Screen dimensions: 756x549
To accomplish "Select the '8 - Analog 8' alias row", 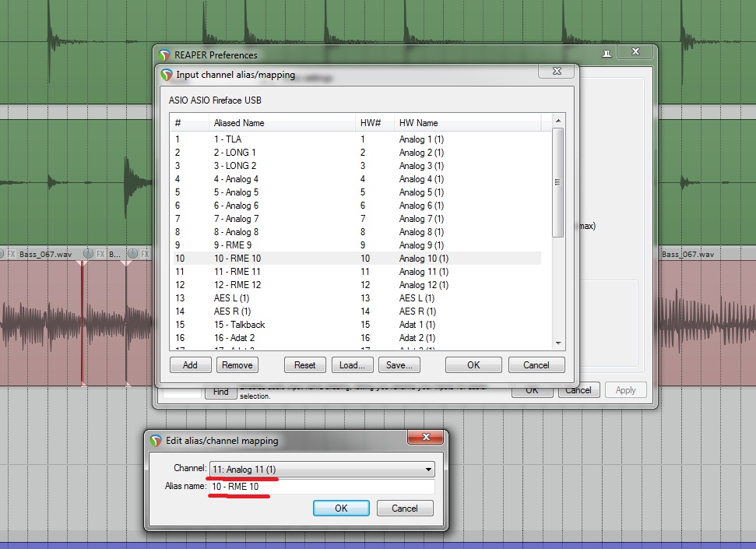I will click(x=236, y=232).
